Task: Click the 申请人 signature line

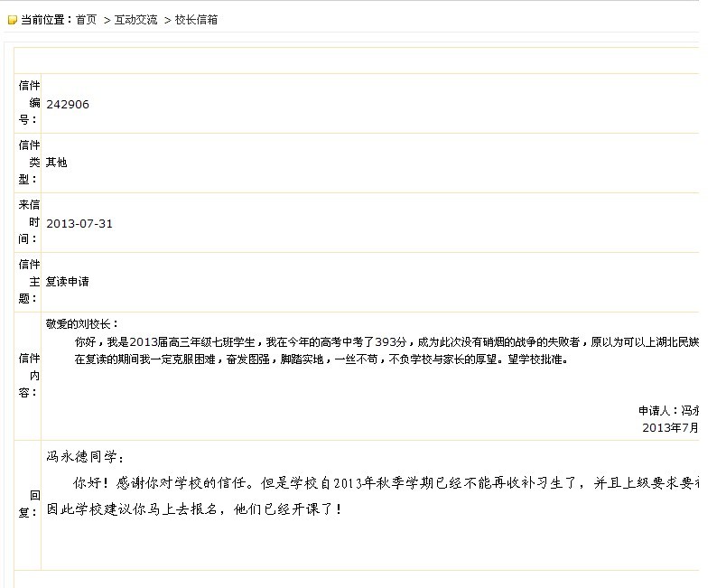Action: [668, 409]
